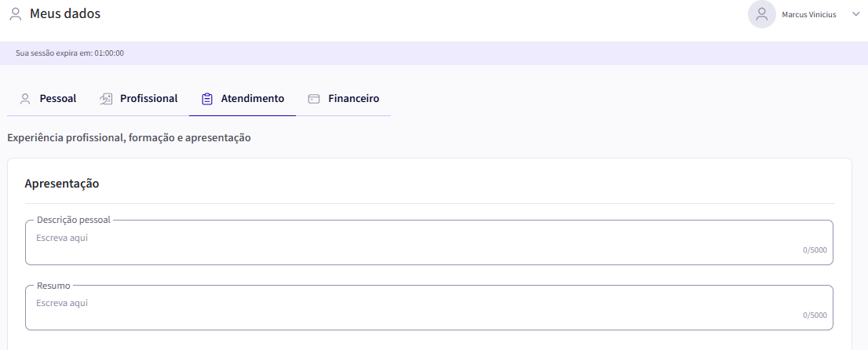Viewport: 868px width, 350px height.
Task: Click the session expiry timer banner
Action: click(70, 53)
